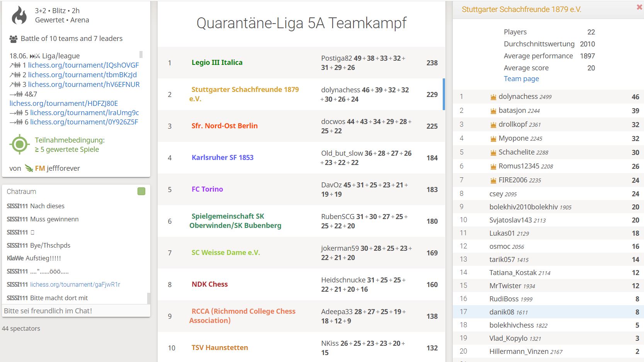Select team Spielgemeinschaft SK Oberwinden/SK Bubenberg
This screenshot has height=362, width=644.
[235, 221]
